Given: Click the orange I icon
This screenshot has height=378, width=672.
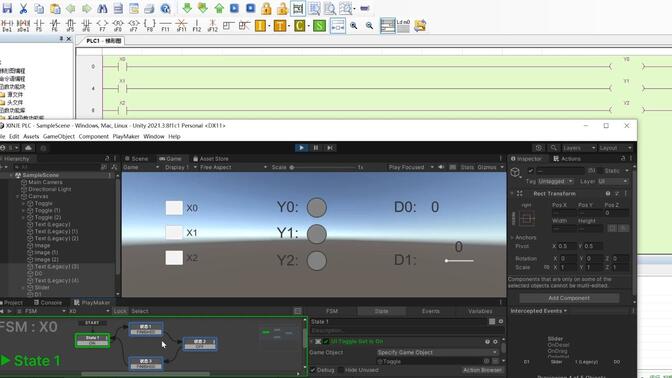Looking at the screenshot, I should pos(260,26).
